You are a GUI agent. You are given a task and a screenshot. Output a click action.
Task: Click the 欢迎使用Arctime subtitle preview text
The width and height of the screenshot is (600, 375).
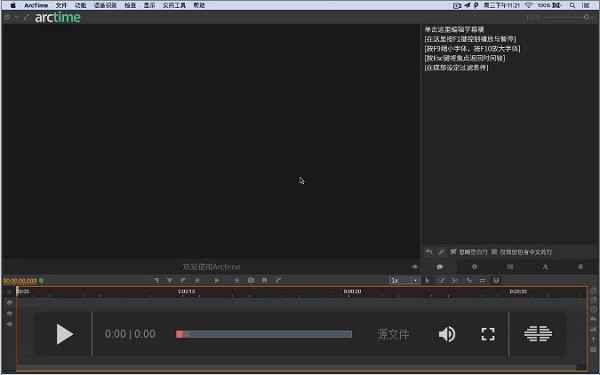[x=212, y=267]
